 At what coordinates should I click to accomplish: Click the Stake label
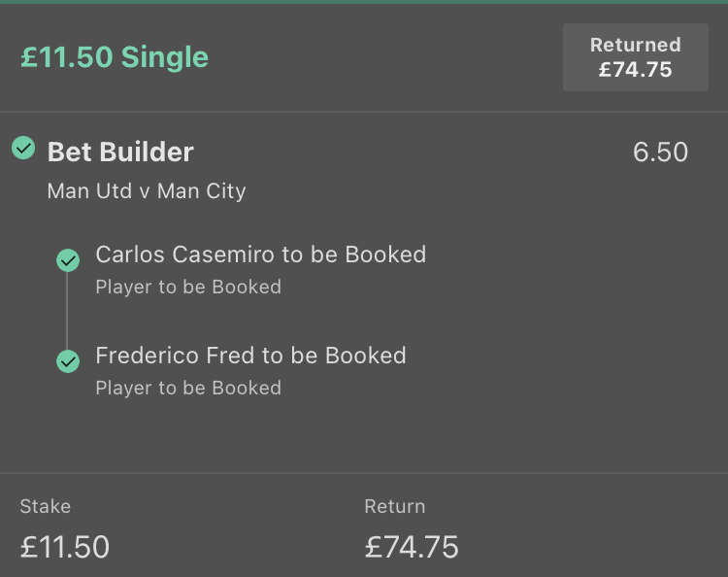pyautogui.click(x=45, y=506)
